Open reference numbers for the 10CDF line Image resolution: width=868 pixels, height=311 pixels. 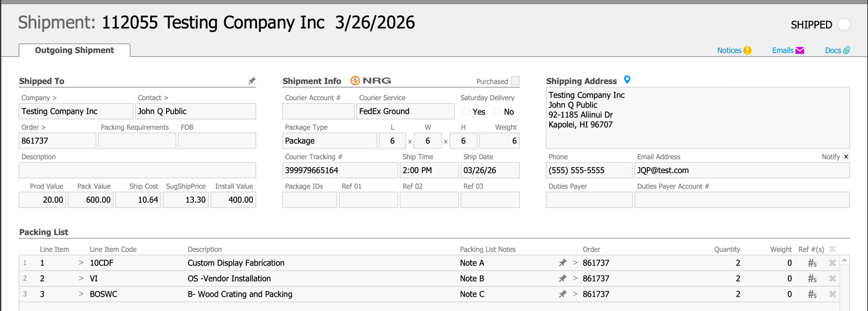tap(812, 263)
